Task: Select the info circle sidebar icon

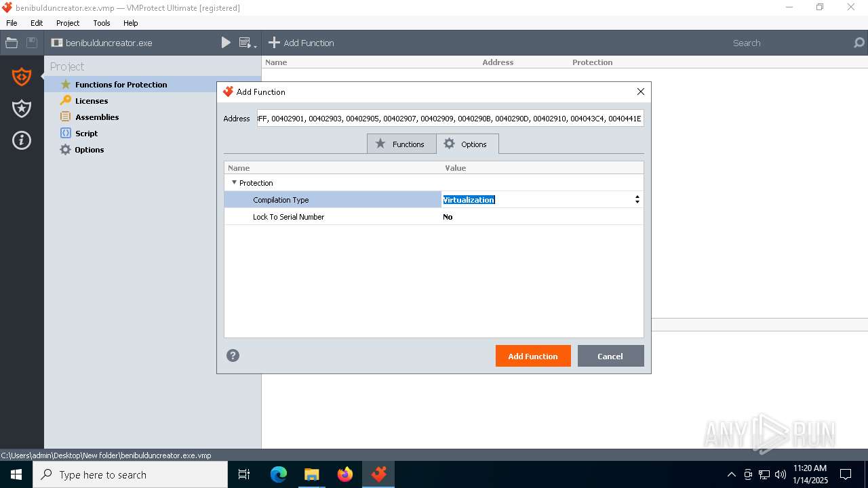Action: (x=22, y=140)
